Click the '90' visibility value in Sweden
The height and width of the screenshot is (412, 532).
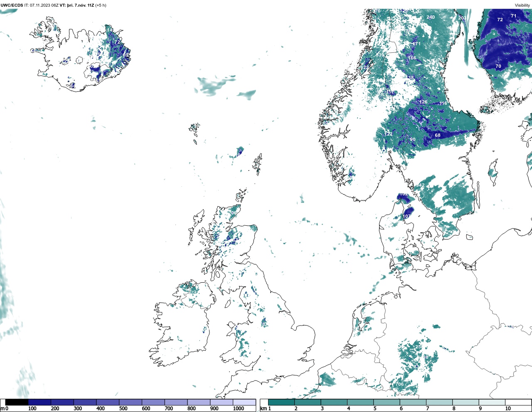(413, 139)
